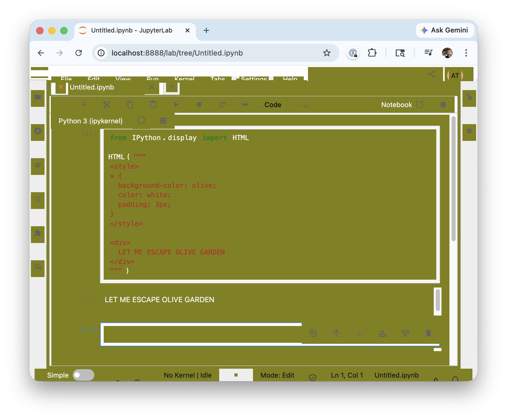Interrupt the kernel with stop icon

click(x=199, y=105)
